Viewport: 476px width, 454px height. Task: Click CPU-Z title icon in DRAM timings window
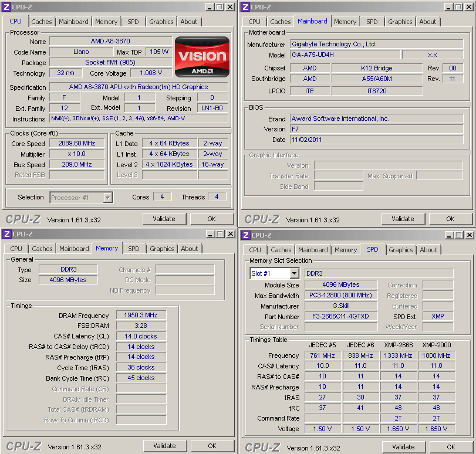(x=6, y=234)
